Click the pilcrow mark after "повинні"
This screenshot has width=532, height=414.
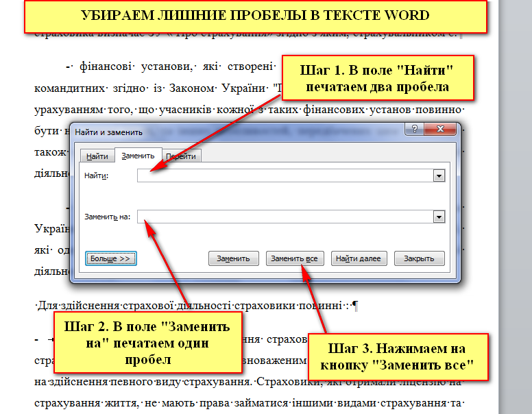(x=355, y=306)
